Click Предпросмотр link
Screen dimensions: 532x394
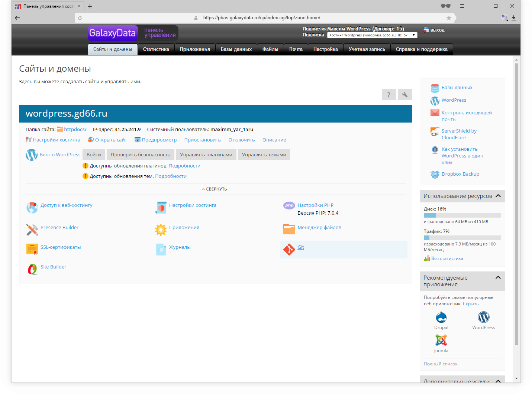159,140
